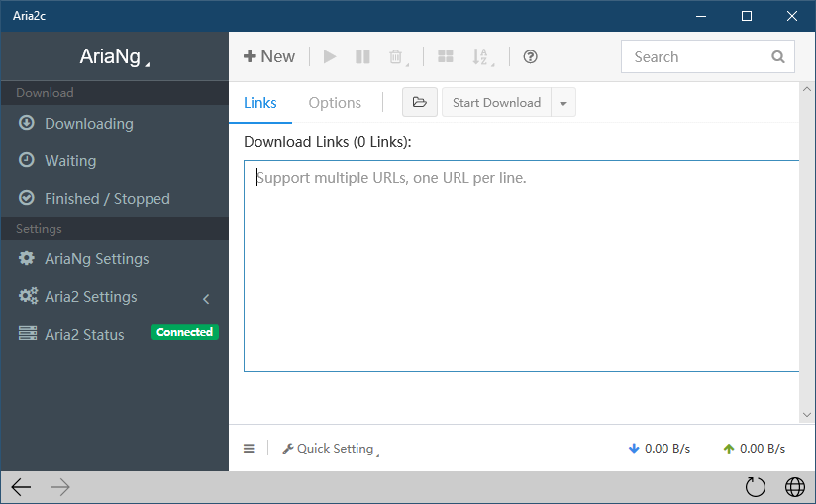Switch to the Options tab
Image resolution: width=816 pixels, height=504 pixels.
[x=335, y=103]
